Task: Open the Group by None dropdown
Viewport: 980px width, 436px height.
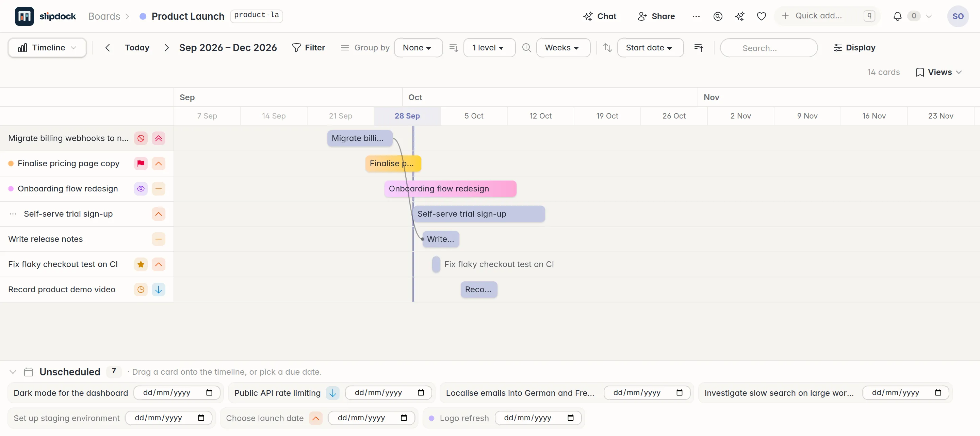Action: [418, 48]
